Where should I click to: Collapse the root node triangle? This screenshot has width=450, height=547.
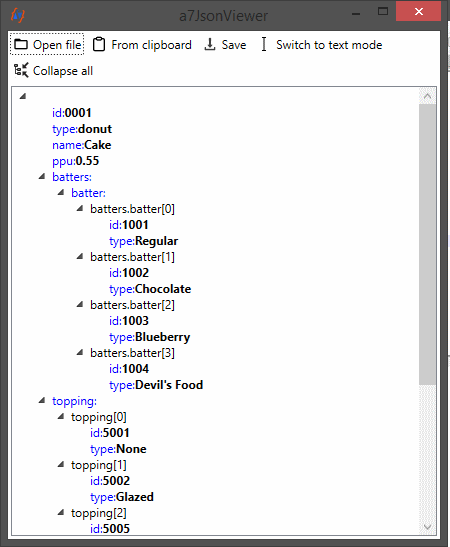tap(23, 96)
